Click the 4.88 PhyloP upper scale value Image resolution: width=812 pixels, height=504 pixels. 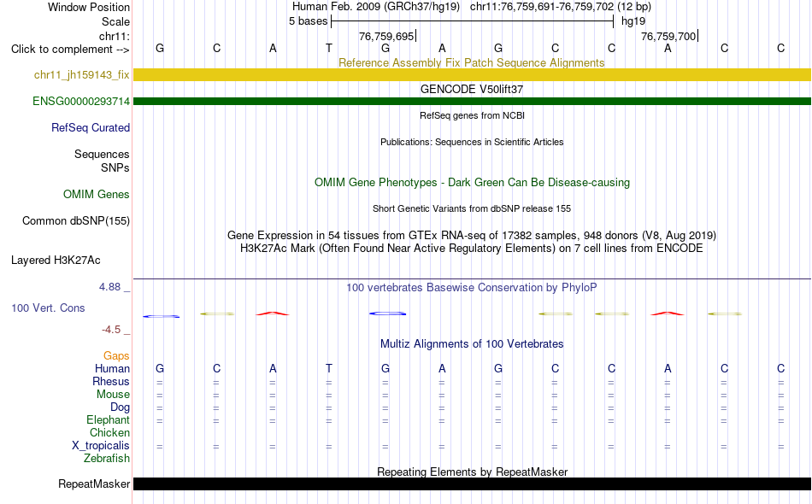109,287
